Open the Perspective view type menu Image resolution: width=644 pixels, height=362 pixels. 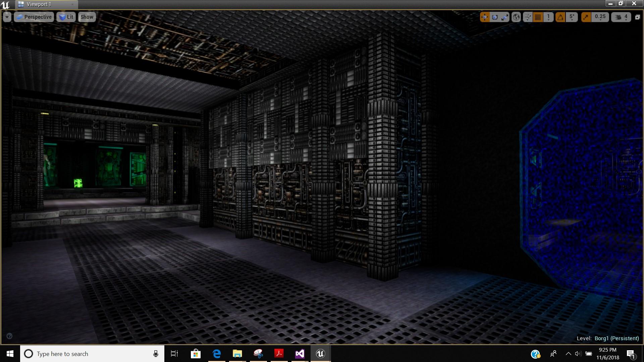point(34,17)
